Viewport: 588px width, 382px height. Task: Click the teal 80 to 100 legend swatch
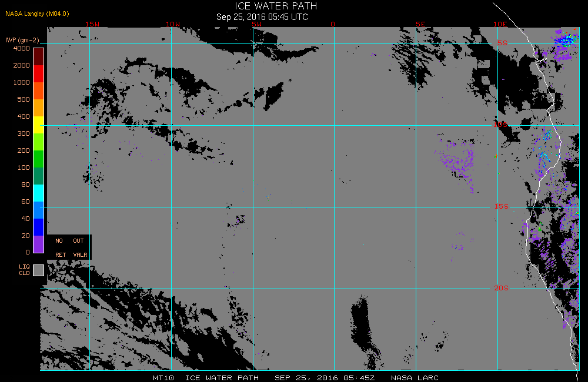(x=39, y=176)
